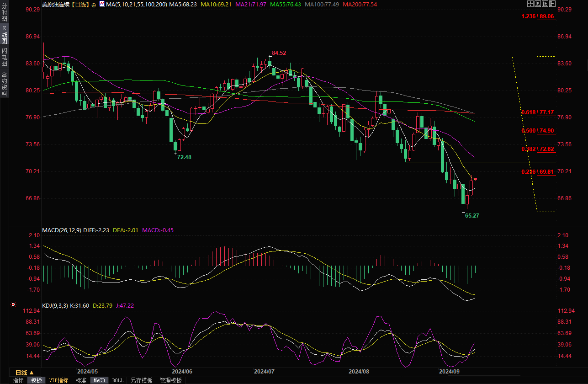Open VIP指标 tab in bottom bar
Image resolution: width=588 pixels, height=384 pixels.
(58, 380)
